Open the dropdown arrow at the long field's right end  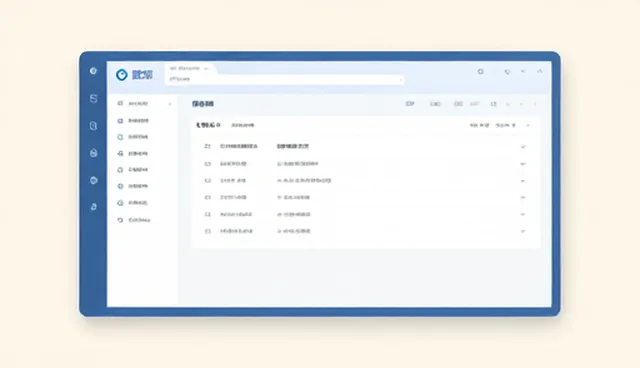[401, 80]
